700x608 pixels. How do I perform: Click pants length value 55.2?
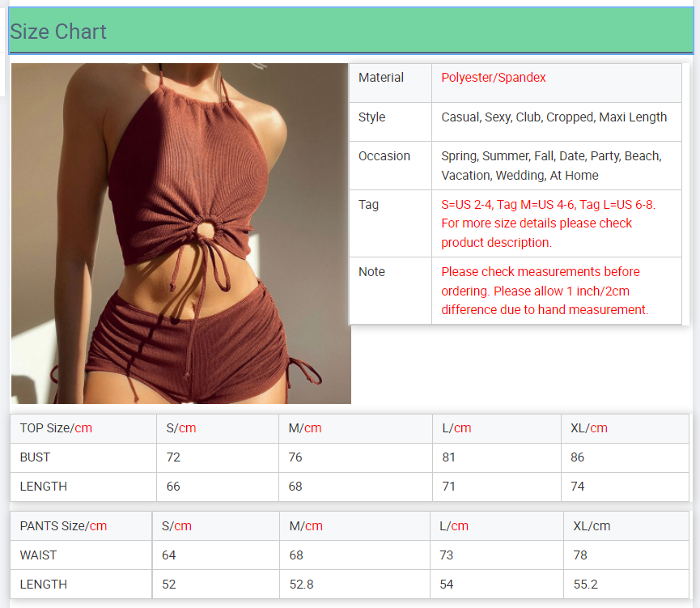585,585
